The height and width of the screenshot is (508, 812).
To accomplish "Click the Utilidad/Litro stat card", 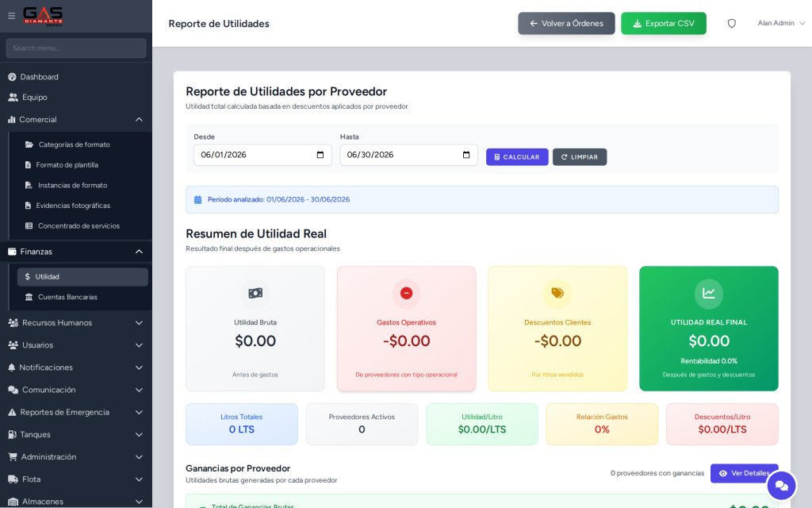I will [482, 424].
